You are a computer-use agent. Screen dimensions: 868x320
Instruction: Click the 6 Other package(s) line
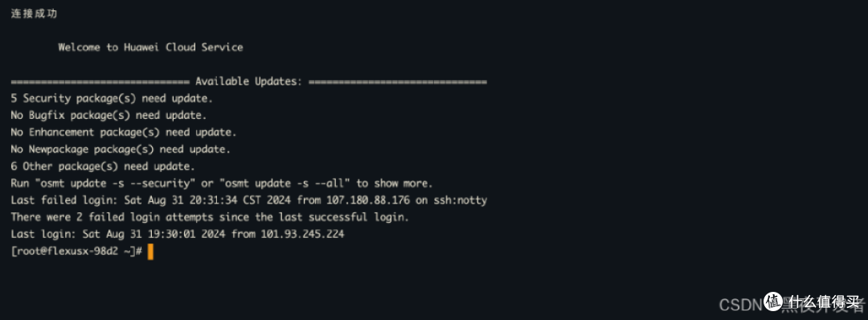(103, 166)
